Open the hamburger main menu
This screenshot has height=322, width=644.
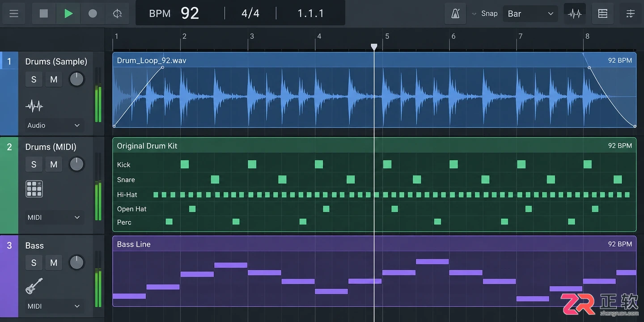click(14, 13)
